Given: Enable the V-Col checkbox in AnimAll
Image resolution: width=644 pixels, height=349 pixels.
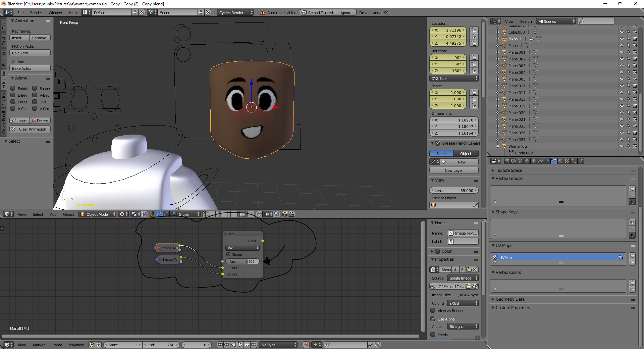Looking at the screenshot, I should 13,108.
